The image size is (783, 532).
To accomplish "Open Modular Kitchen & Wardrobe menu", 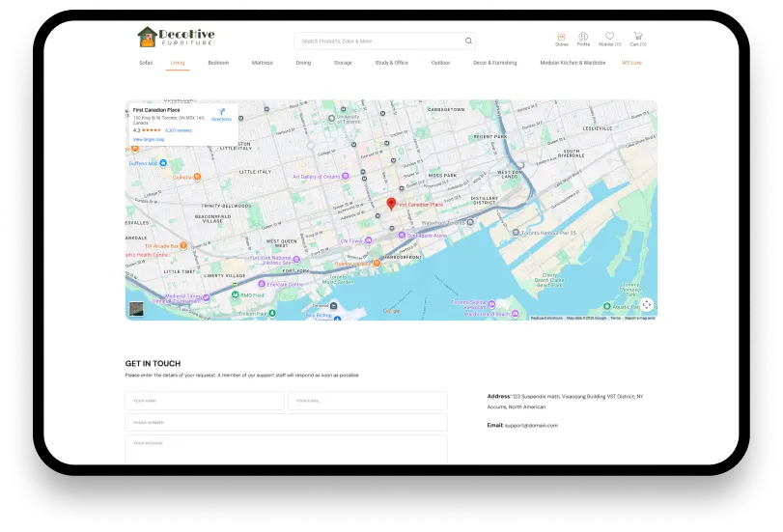I will pyautogui.click(x=573, y=63).
